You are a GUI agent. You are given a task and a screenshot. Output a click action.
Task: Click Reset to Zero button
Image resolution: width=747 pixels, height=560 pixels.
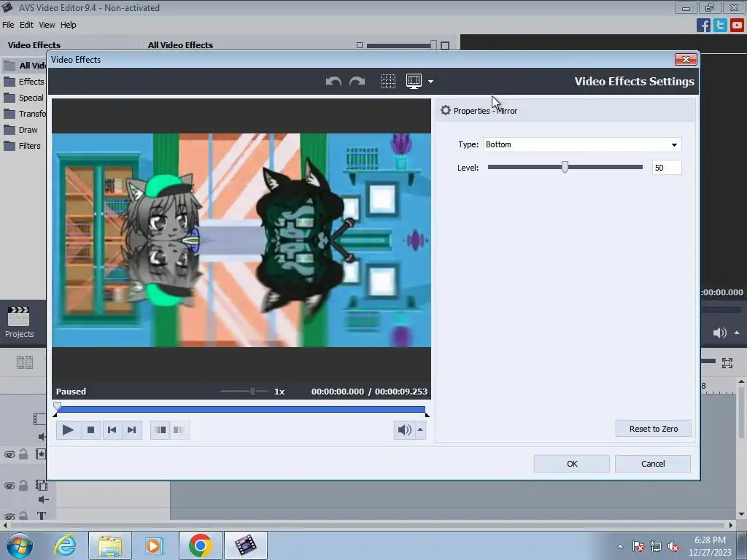click(653, 429)
